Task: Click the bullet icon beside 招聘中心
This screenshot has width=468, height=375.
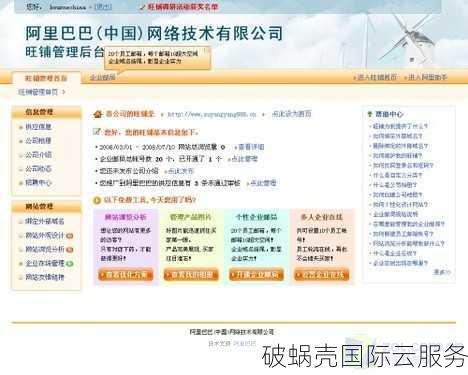Action: point(21,183)
